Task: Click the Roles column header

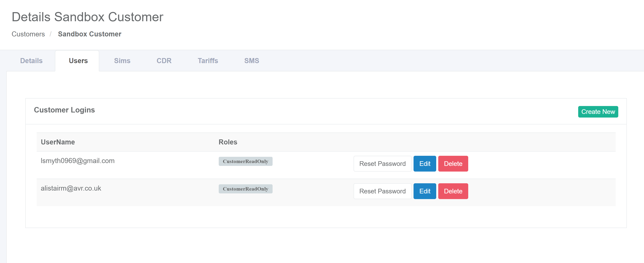Action: [x=228, y=142]
